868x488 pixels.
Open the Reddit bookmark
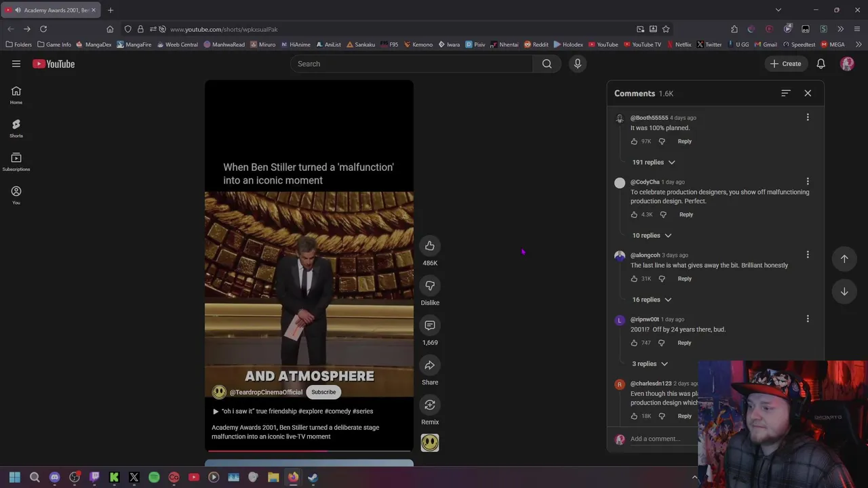(536, 45)
